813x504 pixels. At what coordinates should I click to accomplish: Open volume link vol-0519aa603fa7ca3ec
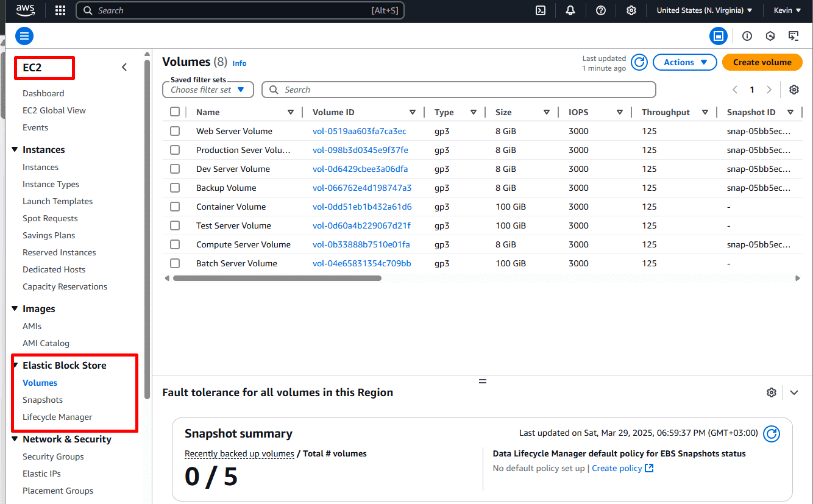click(x=360, y=131)
